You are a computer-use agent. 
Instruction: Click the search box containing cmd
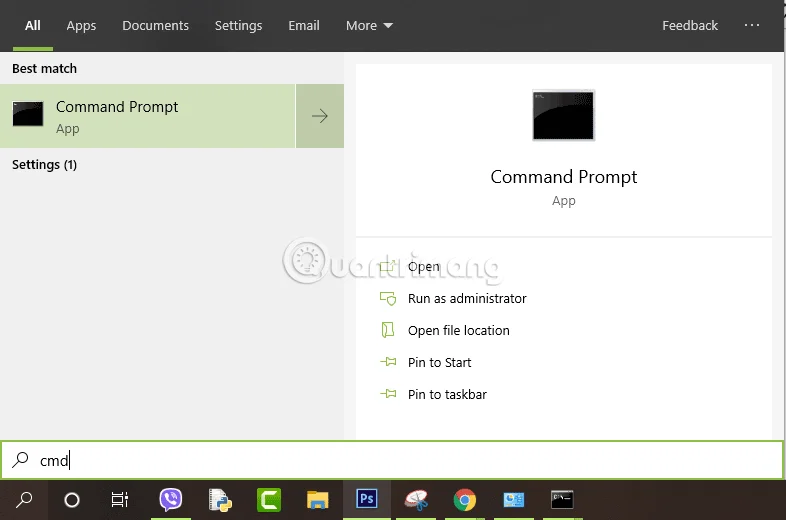400,460
